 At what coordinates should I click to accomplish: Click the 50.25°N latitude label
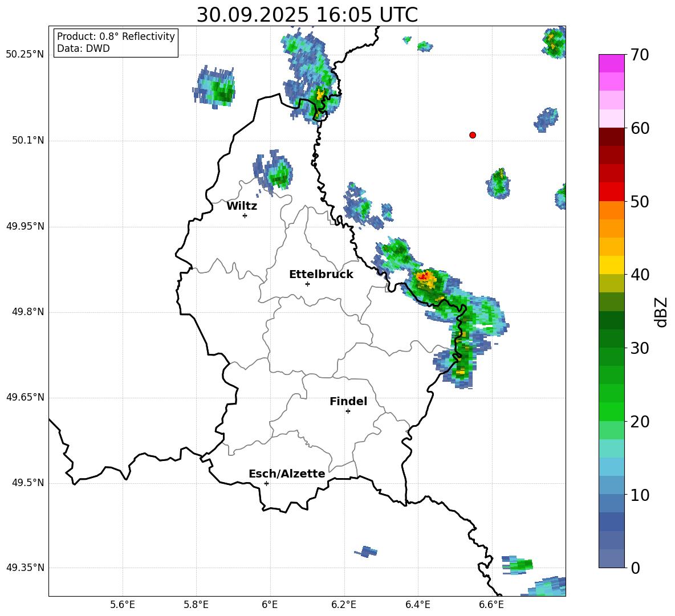(25, 55)
